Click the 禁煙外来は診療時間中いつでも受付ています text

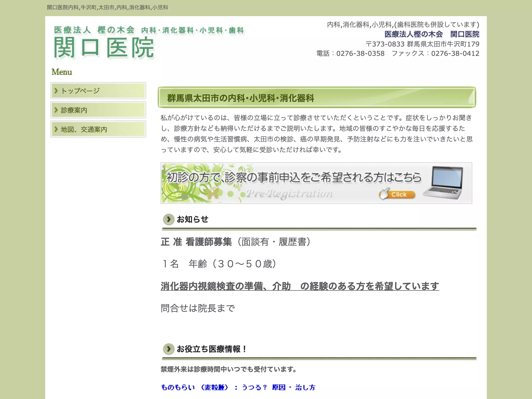point(229,369)
